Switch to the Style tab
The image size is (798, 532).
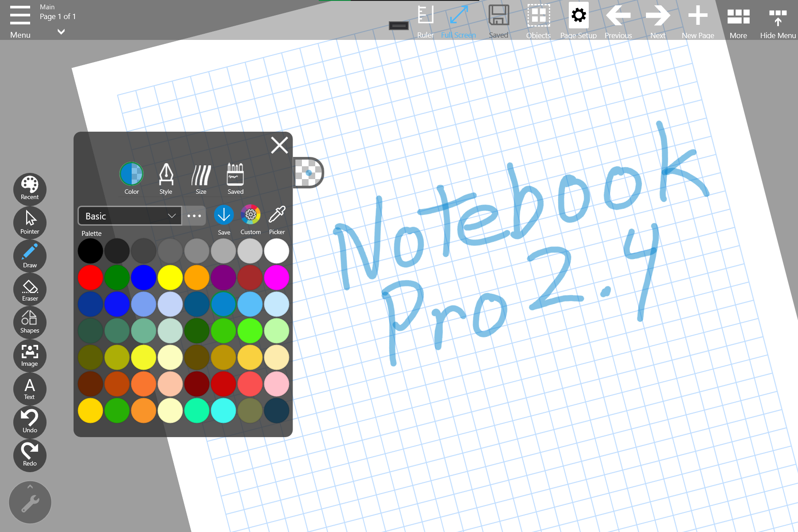(x=166, y=178)
